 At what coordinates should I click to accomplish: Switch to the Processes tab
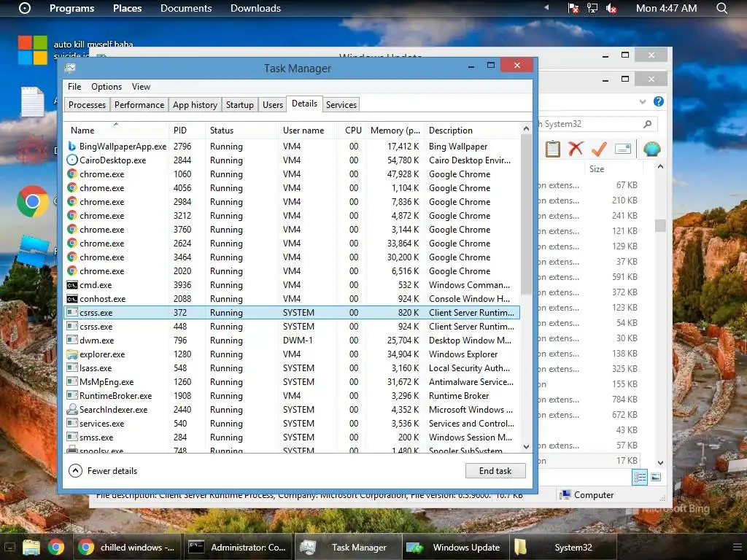tap(88, 105)
